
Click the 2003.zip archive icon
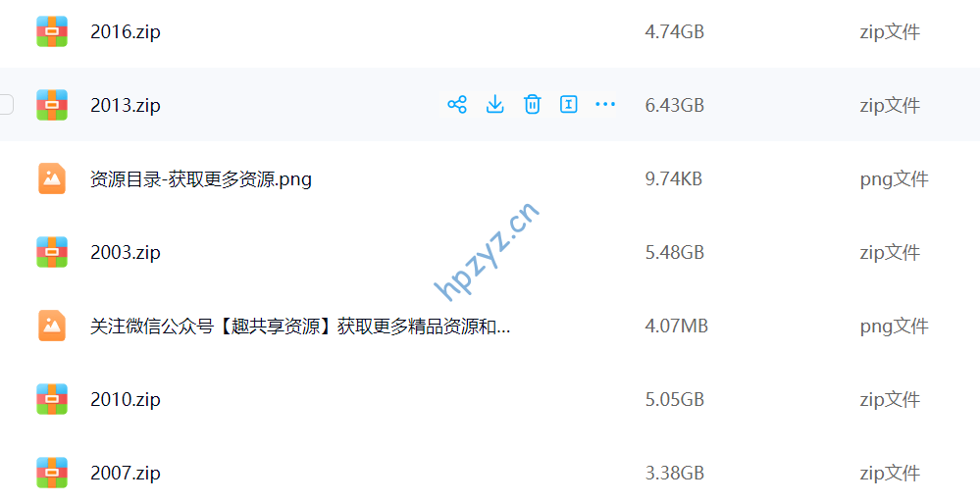tap(52, 252)
